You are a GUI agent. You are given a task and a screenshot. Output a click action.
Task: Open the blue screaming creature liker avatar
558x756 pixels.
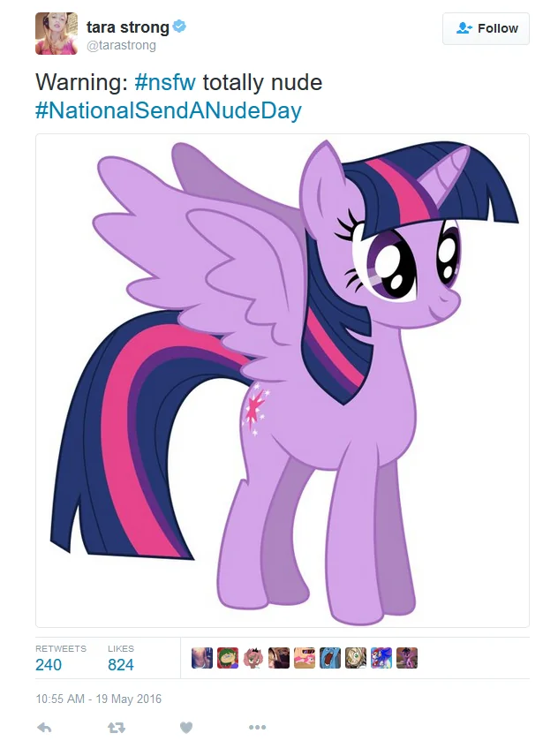(330, 658)
